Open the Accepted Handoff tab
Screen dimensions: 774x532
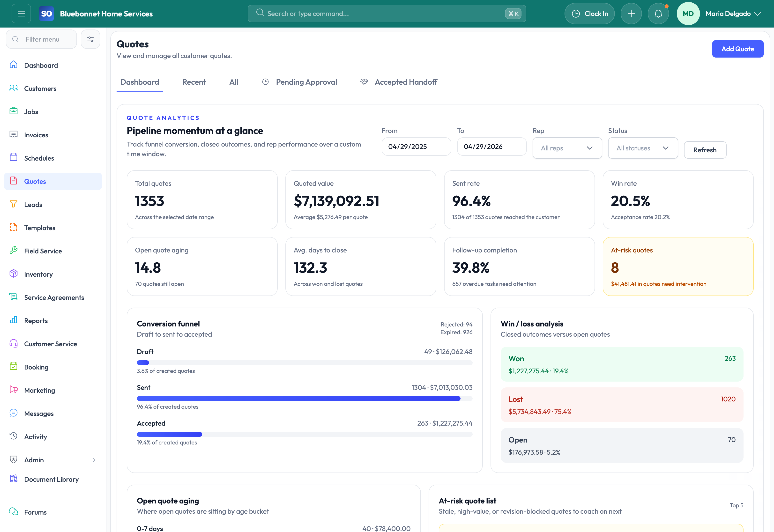click(399, 82)
